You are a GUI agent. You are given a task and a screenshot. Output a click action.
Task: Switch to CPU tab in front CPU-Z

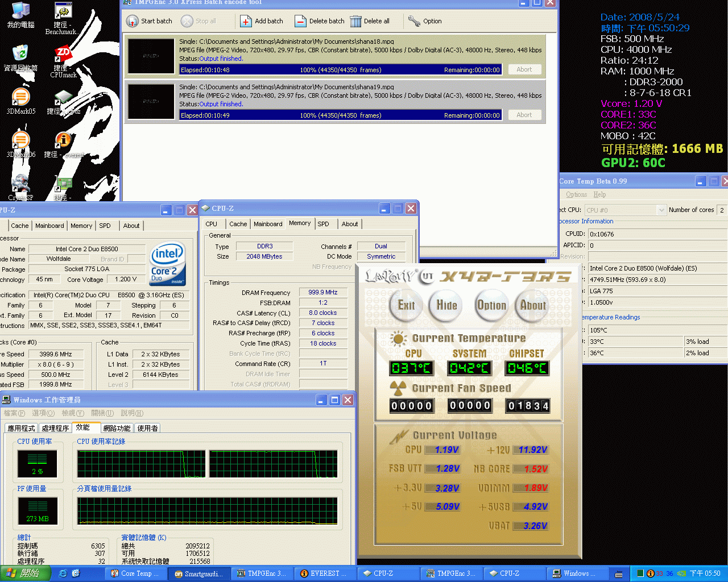click(212, 224)
